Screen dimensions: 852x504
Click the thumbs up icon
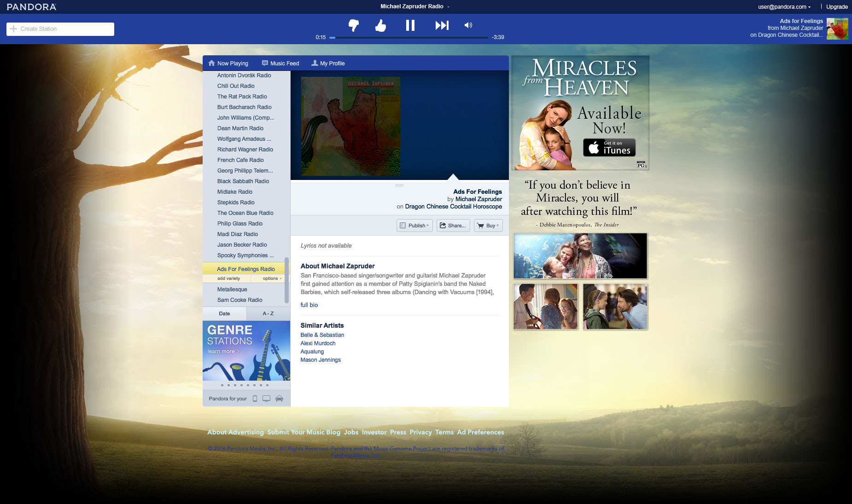point(380,25)
